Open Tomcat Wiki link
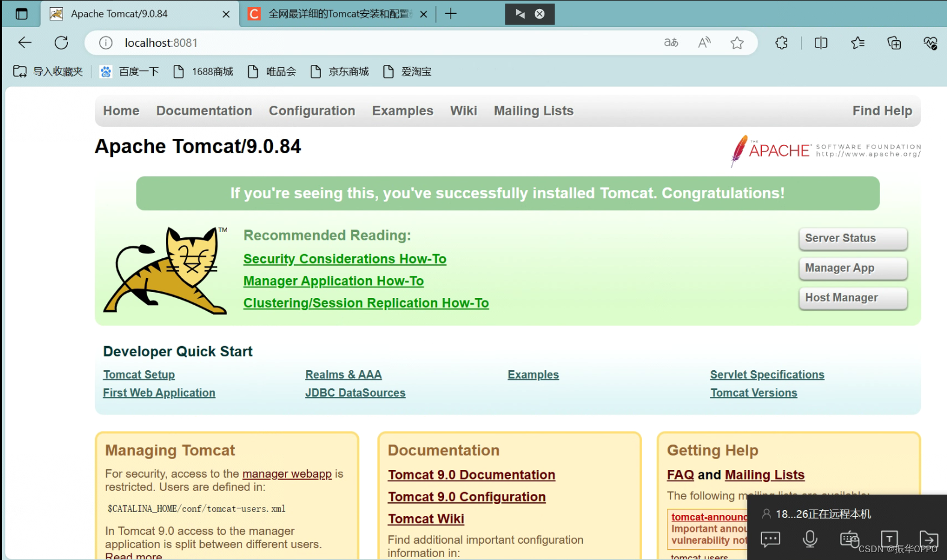This screenshot has height=560, width=947. pos(426,519)
